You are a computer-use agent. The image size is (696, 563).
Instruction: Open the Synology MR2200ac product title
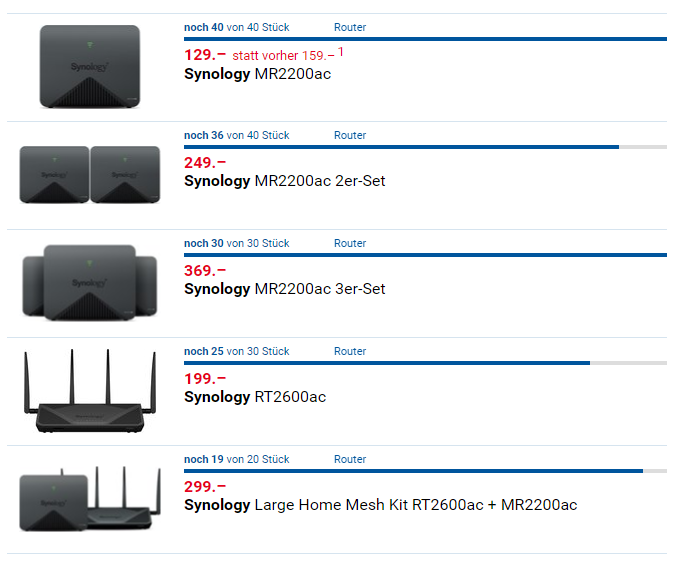click(x=257, y=74)
